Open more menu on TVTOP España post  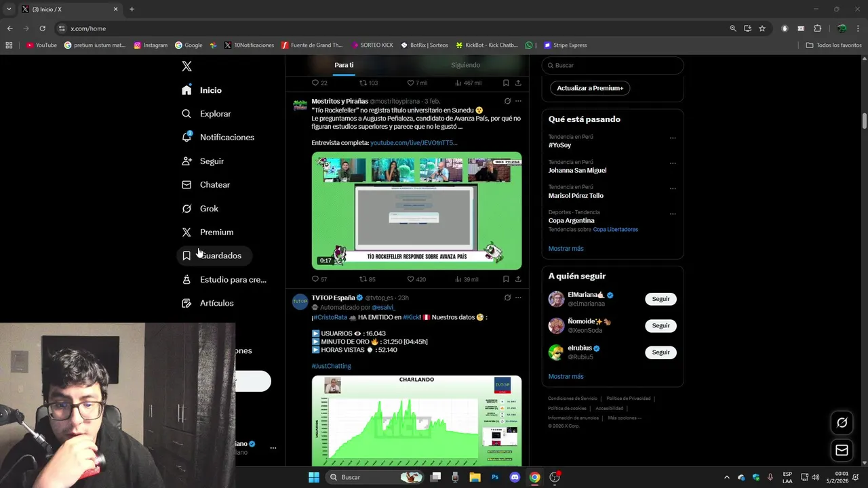click(518, 298)
